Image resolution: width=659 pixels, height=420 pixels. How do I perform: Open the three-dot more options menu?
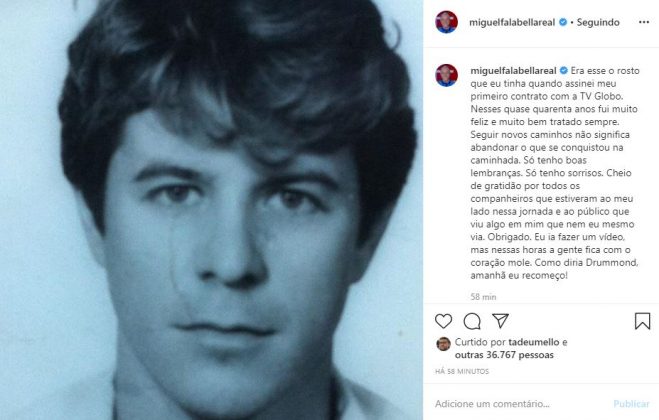pyautogui.click(x=641, y=22)
